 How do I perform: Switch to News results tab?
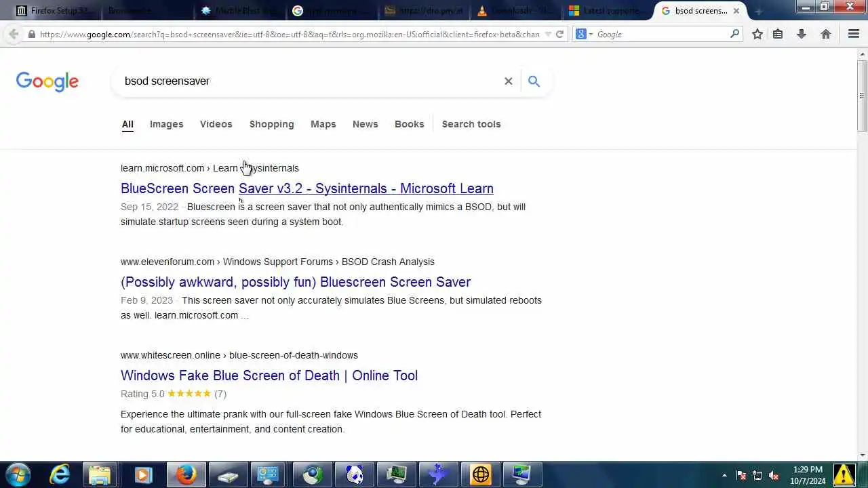[365, 124]
